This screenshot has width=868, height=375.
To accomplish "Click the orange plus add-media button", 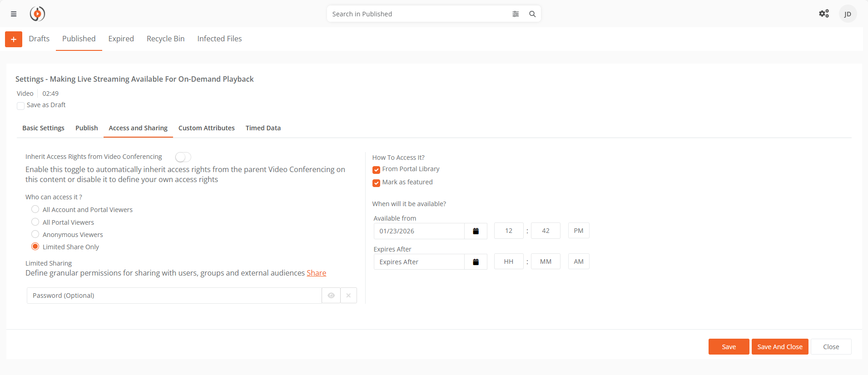I will (x=14, y=39).
